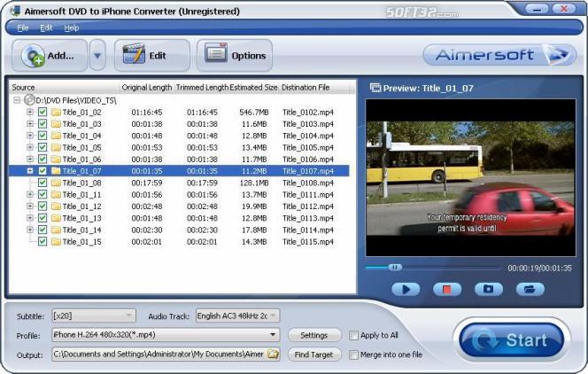
Task: Click the Find Target button
Action: click(314, 355)
